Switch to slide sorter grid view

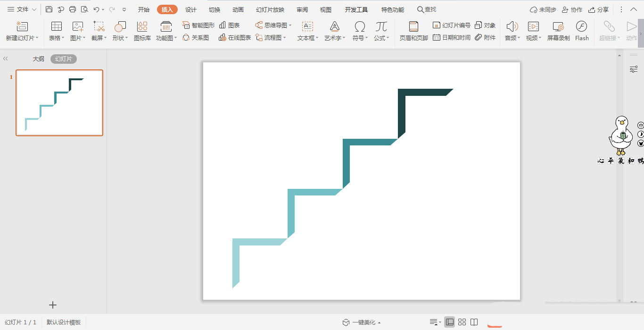462,322
